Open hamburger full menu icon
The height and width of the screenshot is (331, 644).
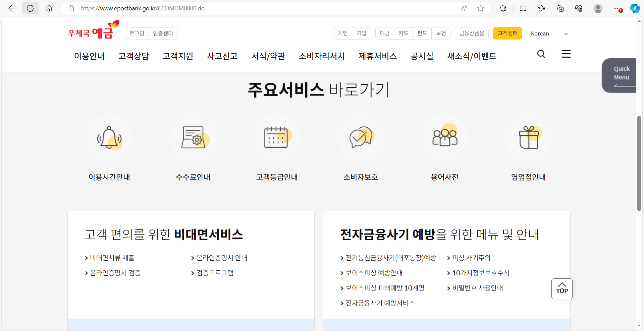566,54
